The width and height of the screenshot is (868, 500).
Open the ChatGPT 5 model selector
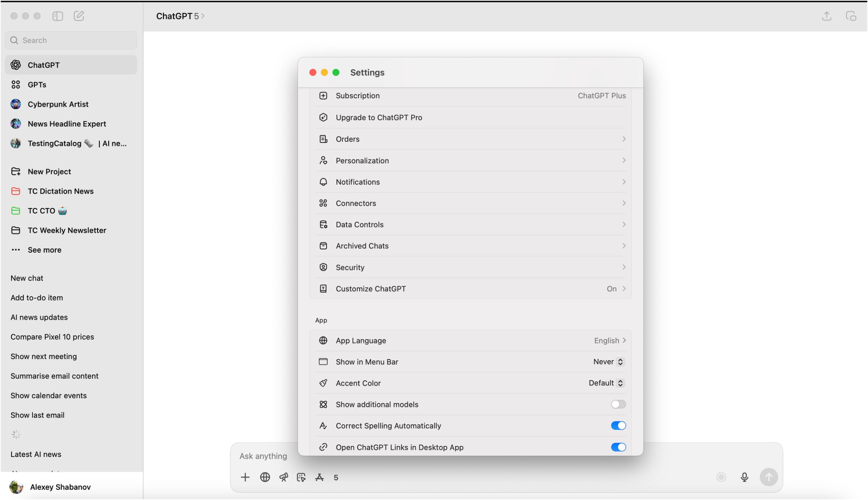(x=180, y=16)
